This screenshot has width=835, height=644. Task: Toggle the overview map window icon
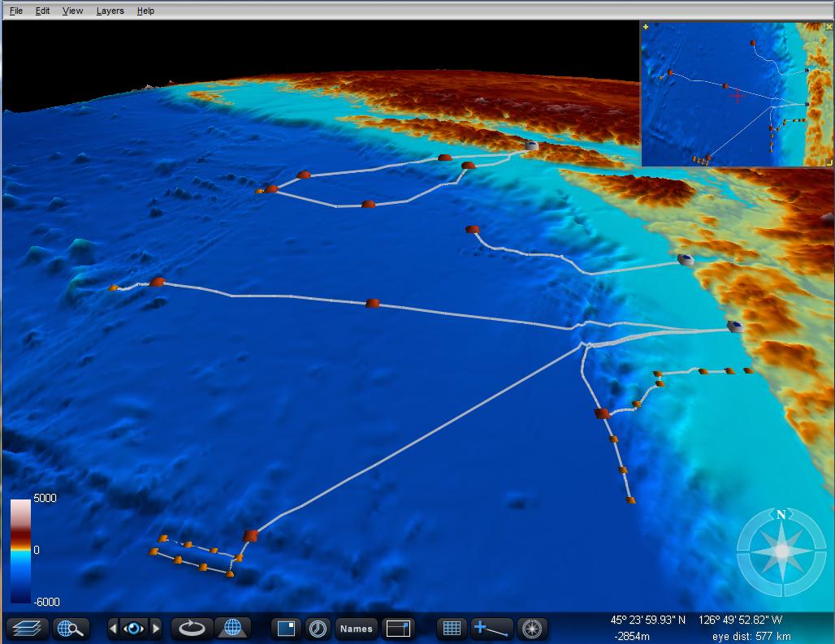[285, 628]
